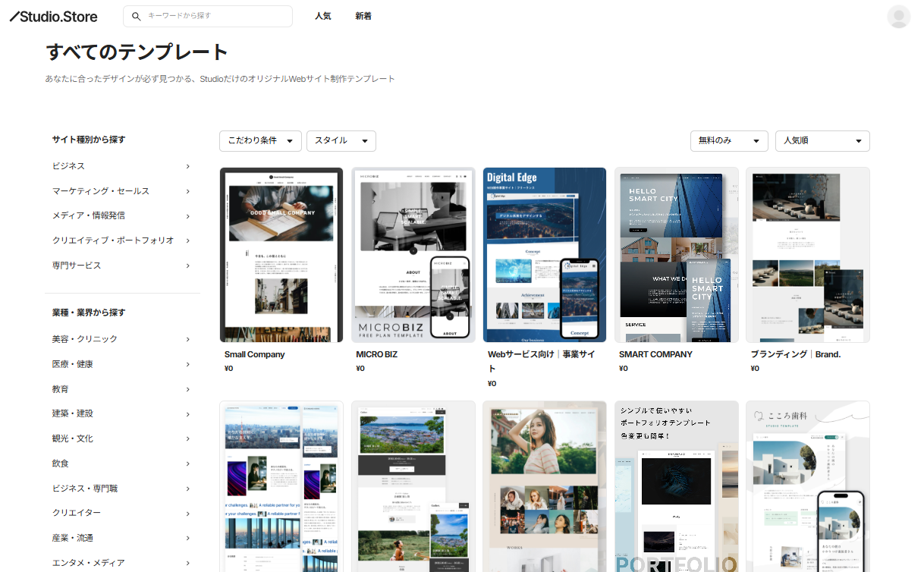Open the profile avatar icon
This screenshot has height=572, width=924.
click(x=898, y=16)
